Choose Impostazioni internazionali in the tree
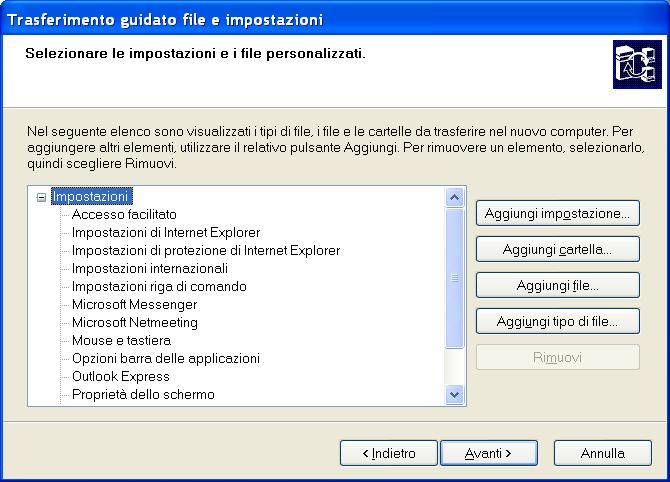Screen dimensions: 670x482 (150, 269)
